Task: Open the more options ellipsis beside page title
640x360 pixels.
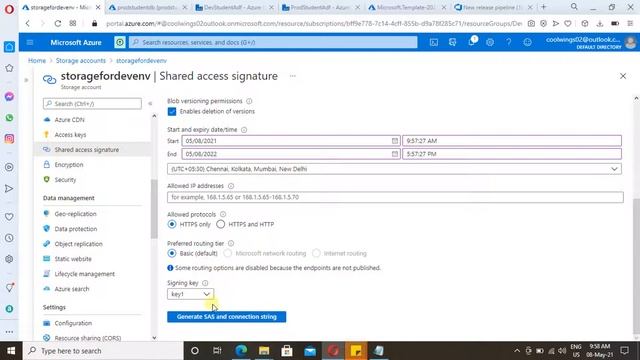Action: pyautogui.click(x=293, y=76)
